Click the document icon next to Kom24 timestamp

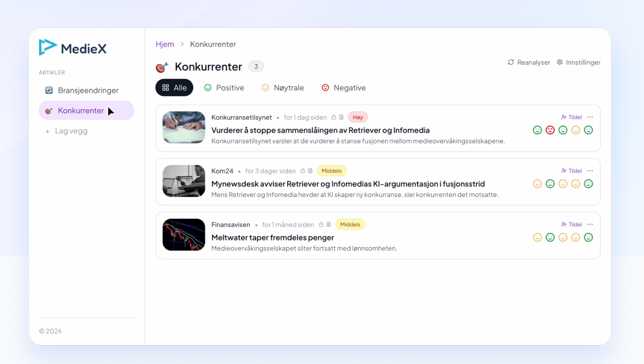point(310,171)
